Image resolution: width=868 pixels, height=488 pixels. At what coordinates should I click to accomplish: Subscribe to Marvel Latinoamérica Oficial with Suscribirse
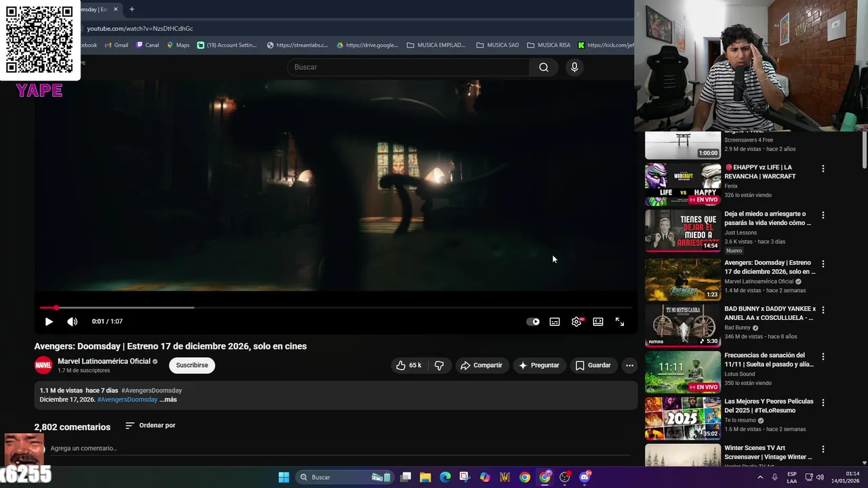(192, 365)
